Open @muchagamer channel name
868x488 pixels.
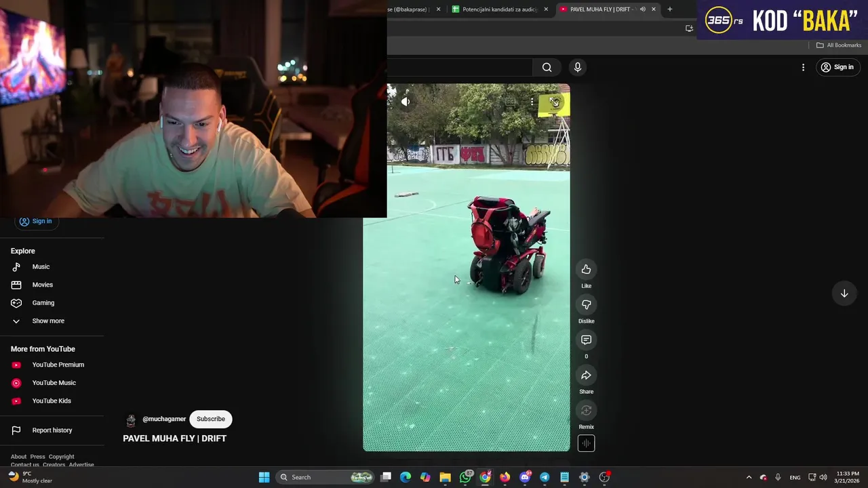(164, 419)
